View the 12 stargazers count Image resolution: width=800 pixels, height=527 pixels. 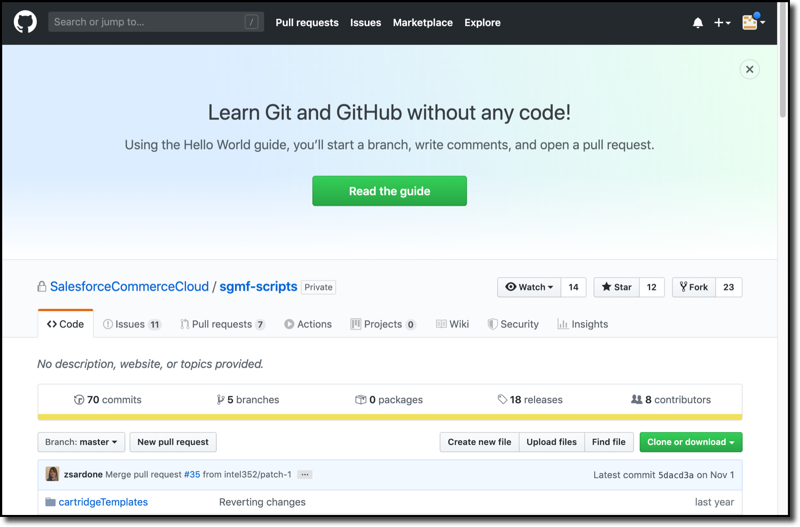pyautogui.click(x=652, y=287)
